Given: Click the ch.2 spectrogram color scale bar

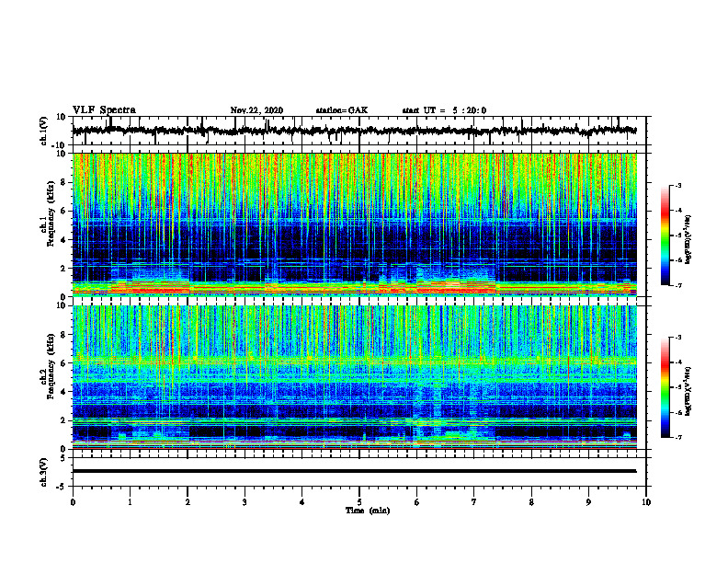Looking at the screenshot, I should pyautogui.click(x=665, y=387).
